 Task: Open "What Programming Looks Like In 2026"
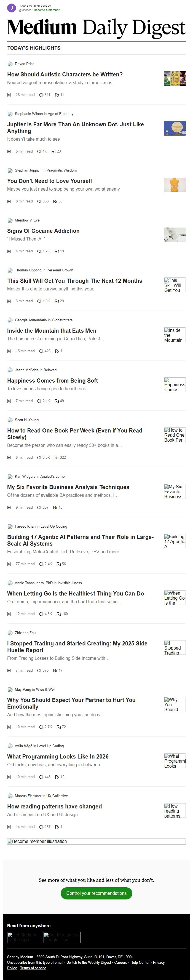58,757
